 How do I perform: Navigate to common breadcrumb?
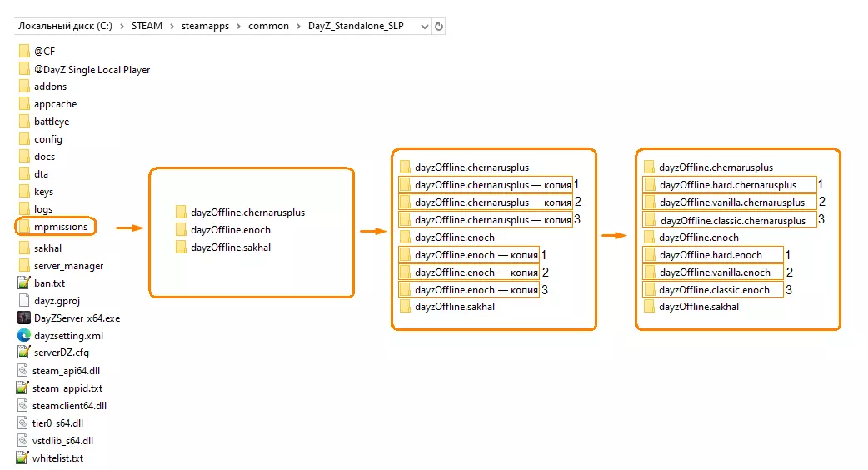[x=268, y=26]
